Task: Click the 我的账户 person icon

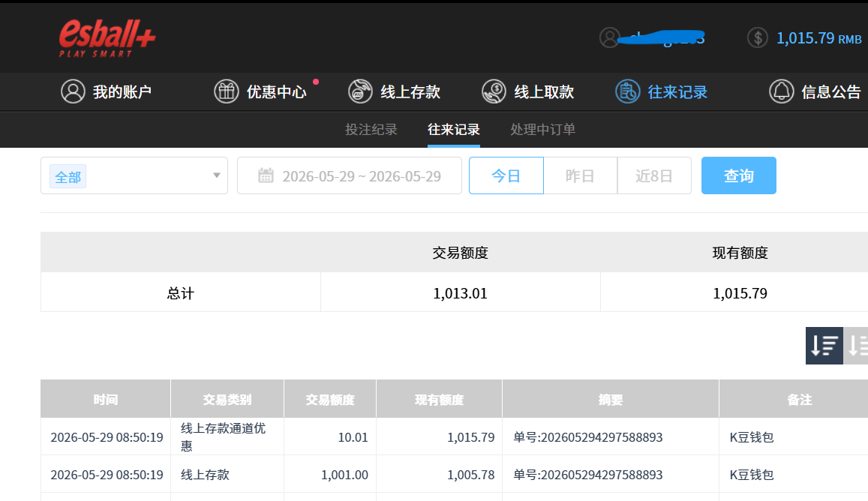Action: pyautogui.click(x=73, y=91)
